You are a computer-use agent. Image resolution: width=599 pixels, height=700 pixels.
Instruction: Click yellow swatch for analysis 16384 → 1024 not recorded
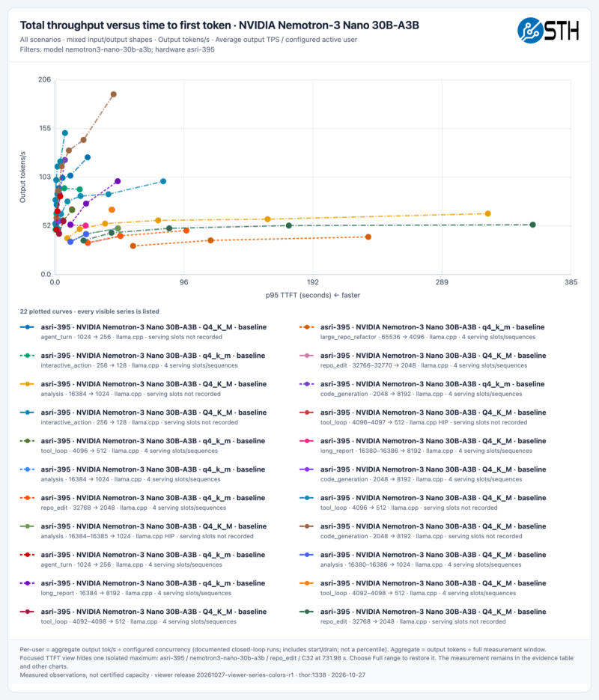tap(27, 384)
